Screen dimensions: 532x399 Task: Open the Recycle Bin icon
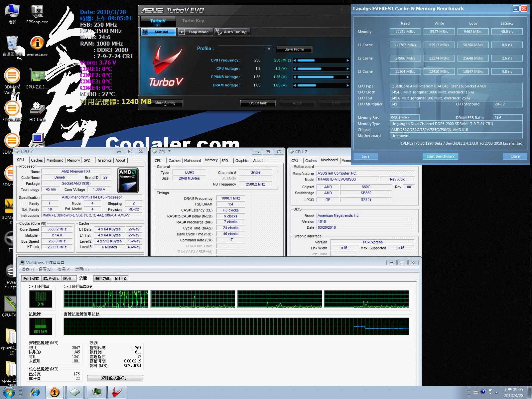(12, 47)
